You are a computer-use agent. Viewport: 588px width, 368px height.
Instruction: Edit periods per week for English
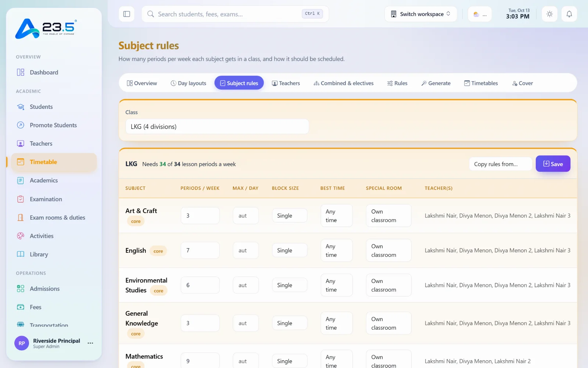point(200,250)
